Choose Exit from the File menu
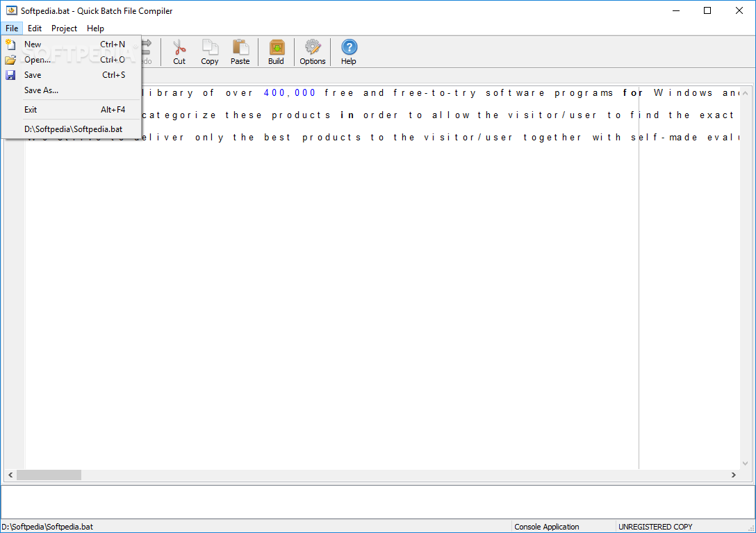This screenshot has height=533, width=756. (x=72, y=110)
